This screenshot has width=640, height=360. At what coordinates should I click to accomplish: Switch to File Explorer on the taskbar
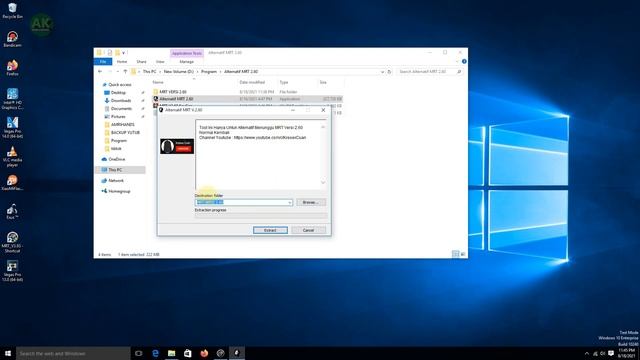(171, 353)
